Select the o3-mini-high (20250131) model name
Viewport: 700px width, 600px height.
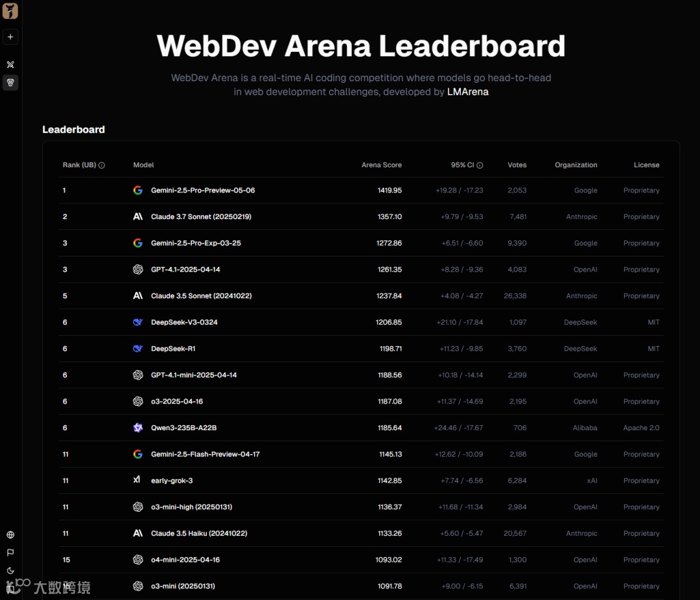tap(191, 507)
